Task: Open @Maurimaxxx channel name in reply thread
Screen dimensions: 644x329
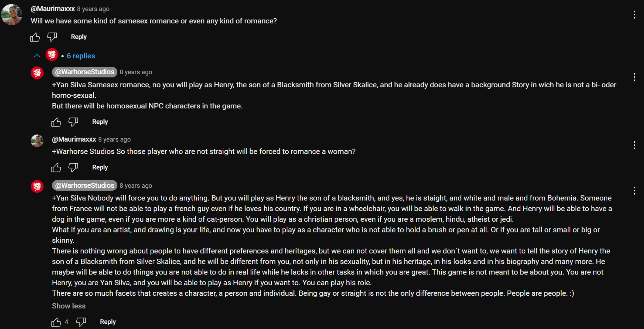Action: 74,139
